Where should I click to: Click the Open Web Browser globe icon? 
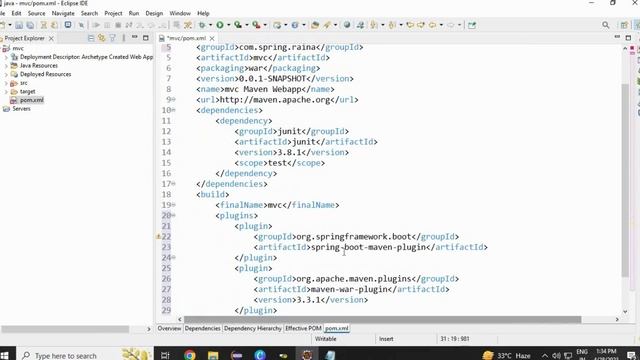coord(347,25)
